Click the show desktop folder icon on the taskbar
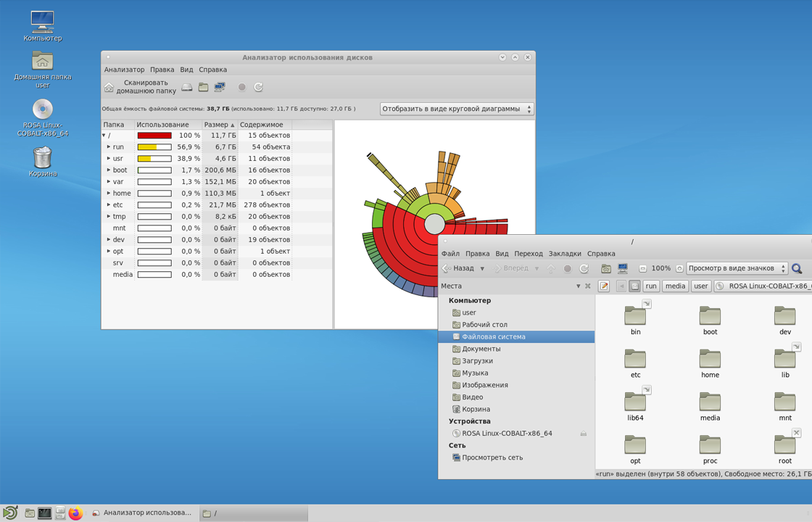The image size is (812, 522). click(x=30, y=513)
